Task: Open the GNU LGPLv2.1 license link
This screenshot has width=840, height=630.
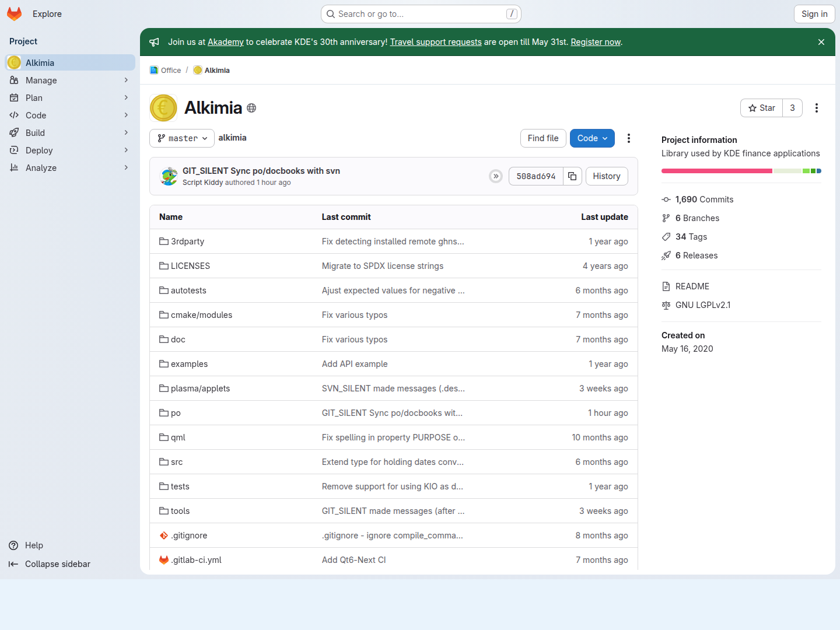Action: 703,305
